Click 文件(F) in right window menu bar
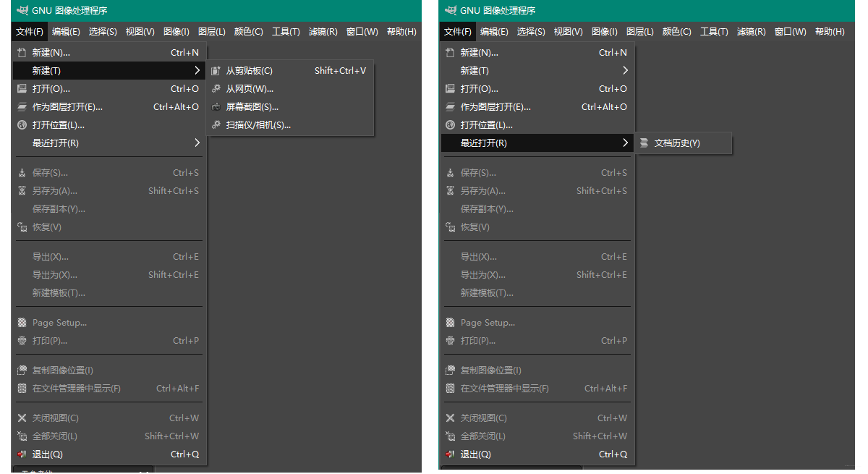Image resolution: width=868 pixels, height=474 pixels. pos(458,31)
